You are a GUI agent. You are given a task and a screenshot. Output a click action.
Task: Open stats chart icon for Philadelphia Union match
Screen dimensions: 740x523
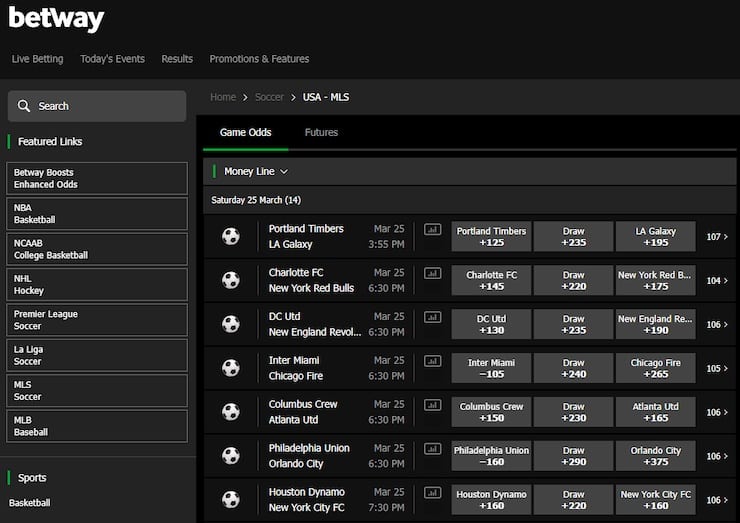point(432,449)
